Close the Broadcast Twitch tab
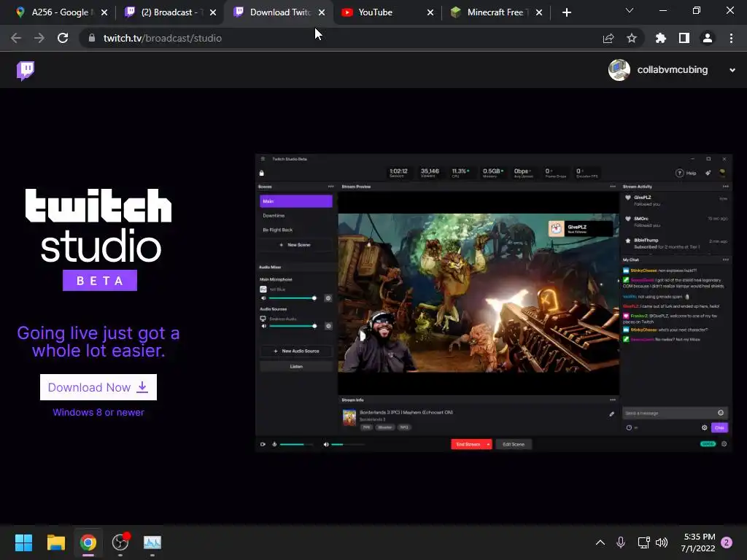Image resolution: width=747 pixels, height=560 pixels. point(213,12)
